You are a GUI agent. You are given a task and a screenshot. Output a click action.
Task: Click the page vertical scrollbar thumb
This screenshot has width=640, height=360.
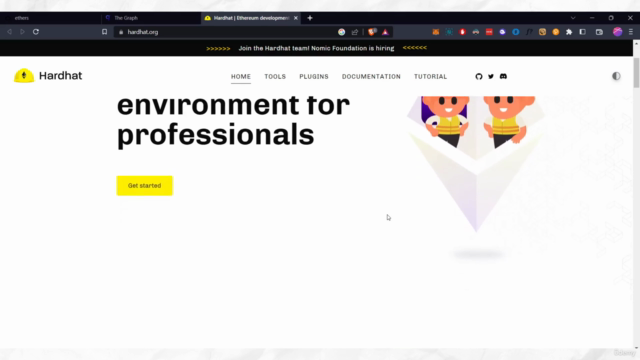coord(636,73)
